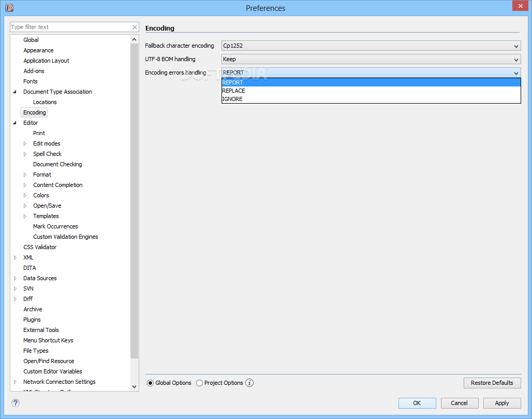Open the Fonts preferences page
The image size is (532, 419).
pyautogui.click(x=30, y=81)
